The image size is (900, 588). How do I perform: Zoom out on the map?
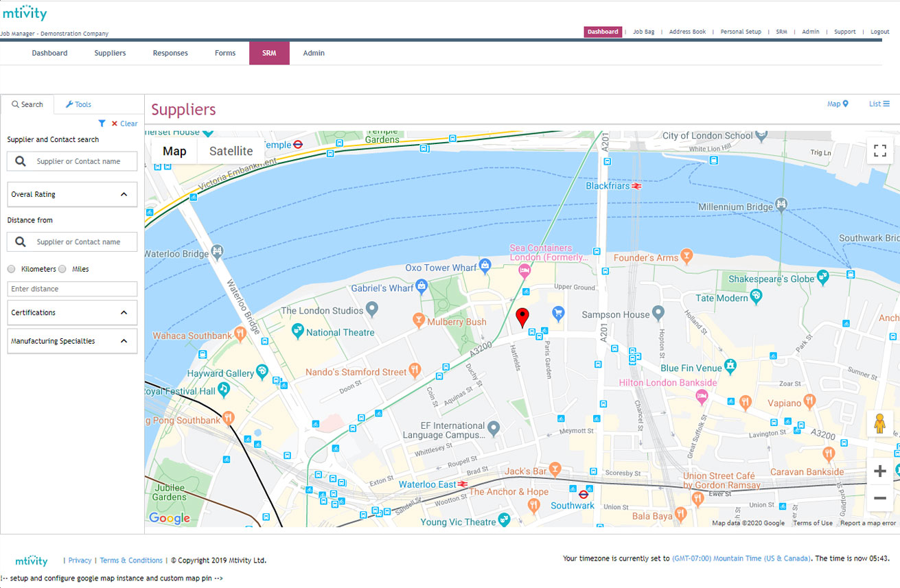click(880, 498)
